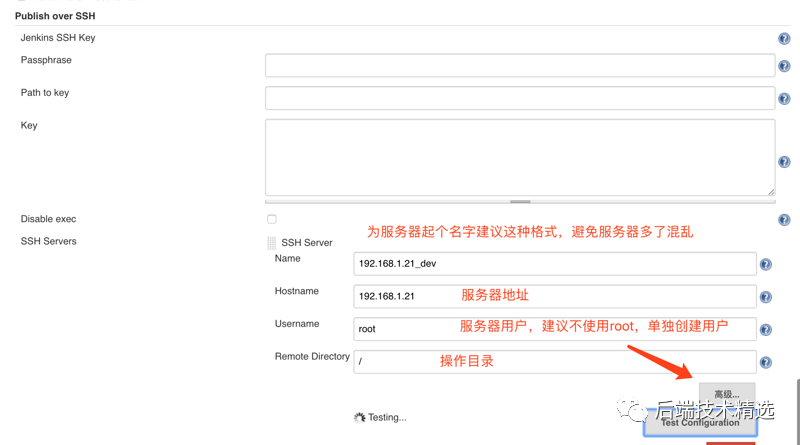This screenshot has width=800, height=445.
Task: Click the Username label
Action: pyautogui.click(x=297, y=324)
